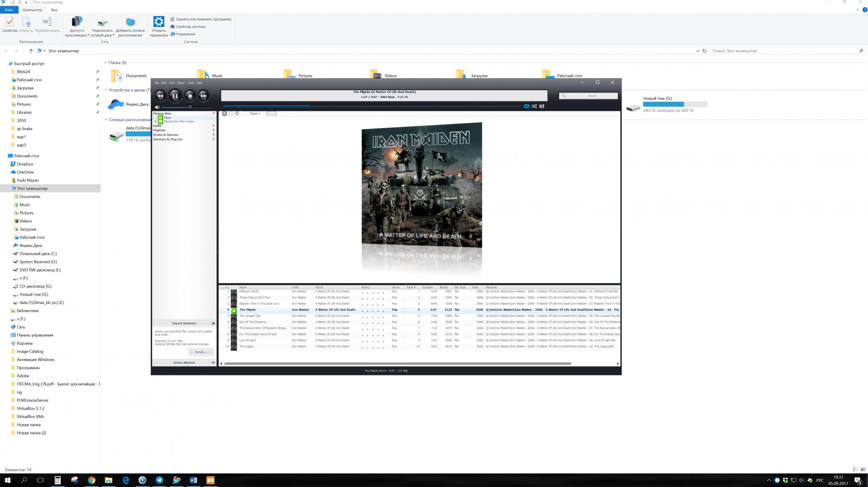Click Свойства системы in ribbon

188,26
